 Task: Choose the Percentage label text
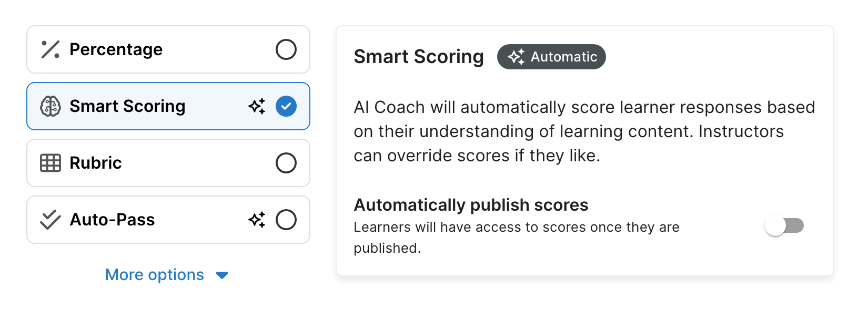[x=116, y=49]
